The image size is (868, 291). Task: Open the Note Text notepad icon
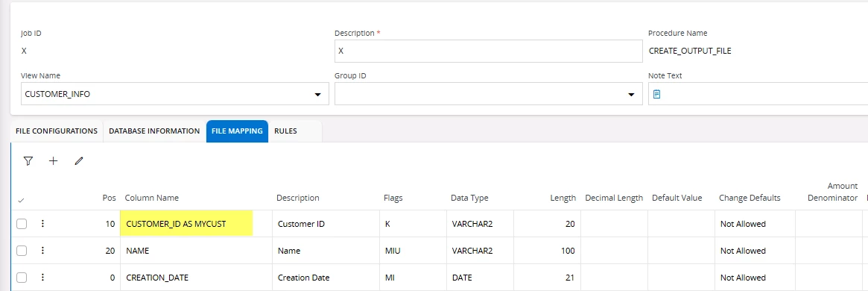[656, 94]
